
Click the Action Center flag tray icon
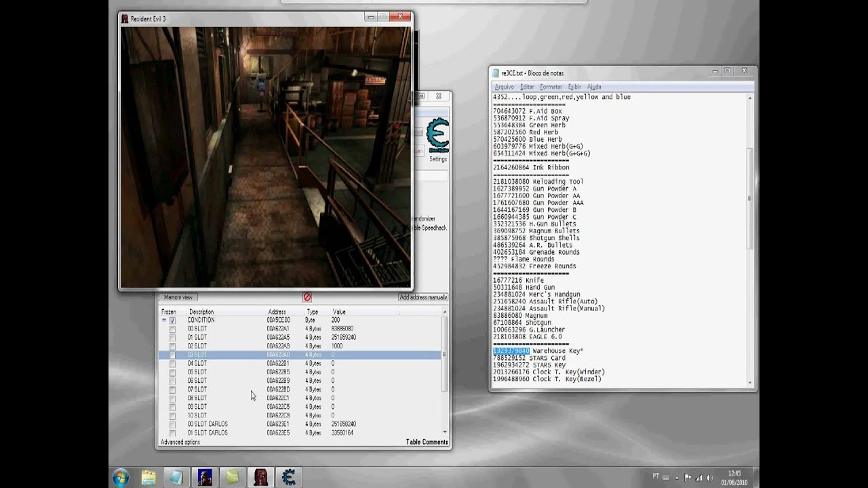pyautogui.click(x=688, y=477)
